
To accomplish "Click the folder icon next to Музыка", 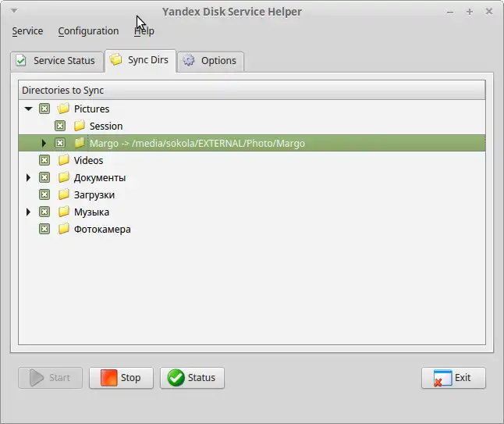I will point(63,212).
